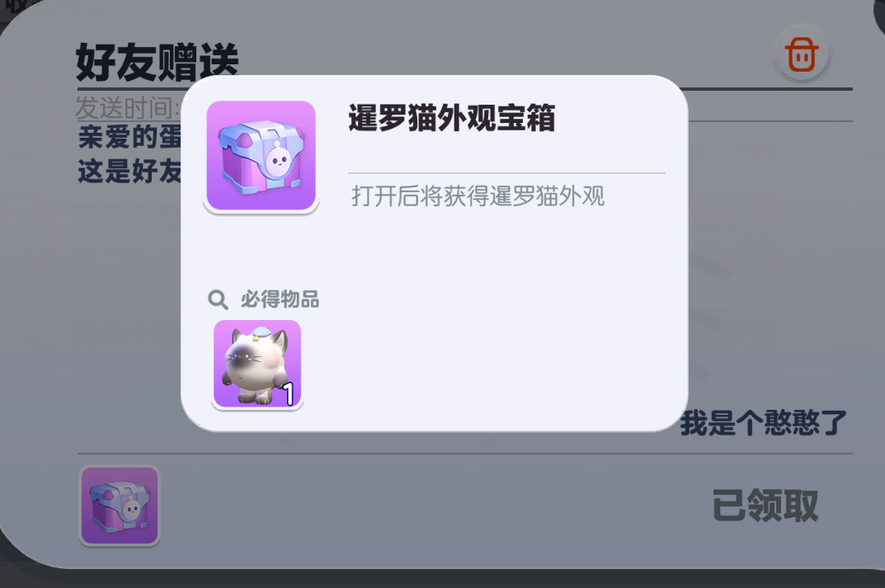Click the magnifier icon beside 必得物品
Viewport: 885px width, 588px height.
click(217, 299)
